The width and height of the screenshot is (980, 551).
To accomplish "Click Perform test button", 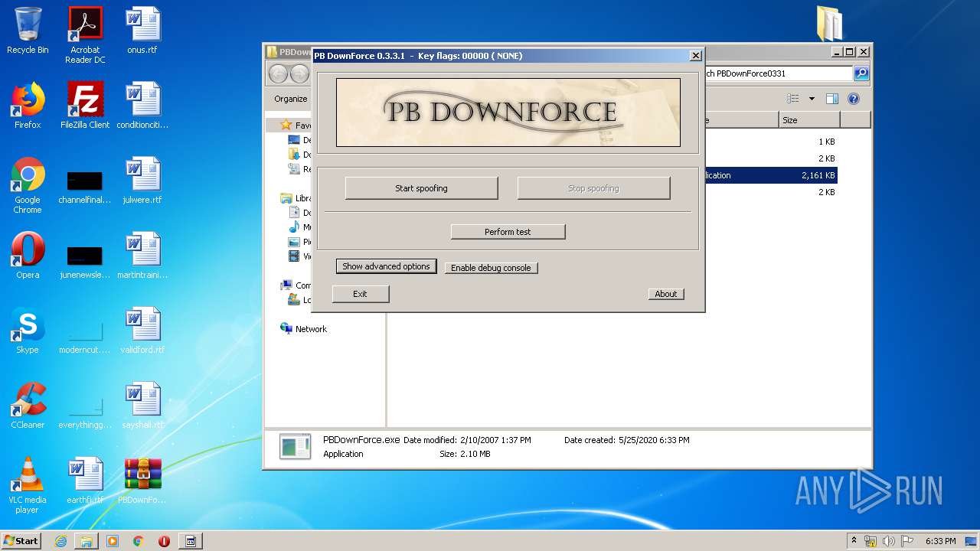I will tap(508, 232).
